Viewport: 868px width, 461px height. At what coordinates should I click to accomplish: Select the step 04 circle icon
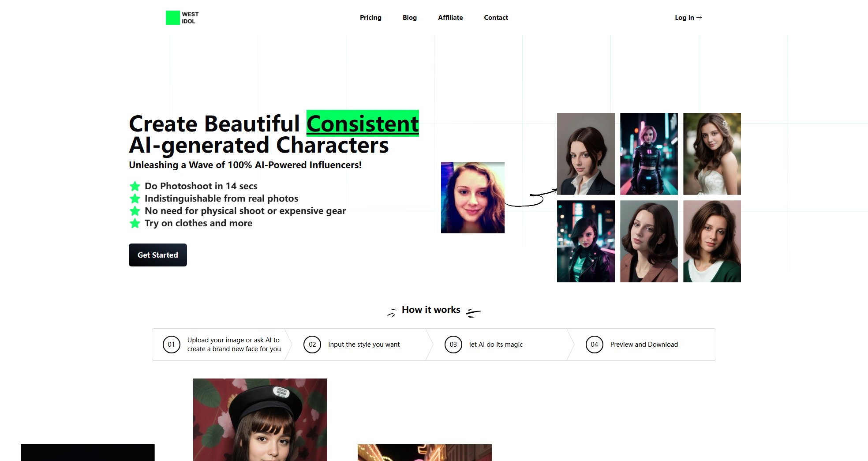(595, 345)
